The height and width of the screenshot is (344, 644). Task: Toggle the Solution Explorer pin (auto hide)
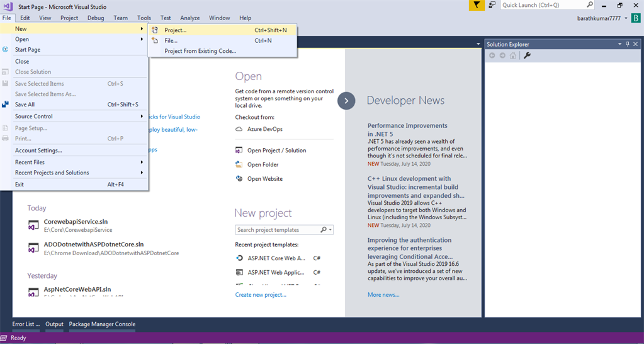628,44
